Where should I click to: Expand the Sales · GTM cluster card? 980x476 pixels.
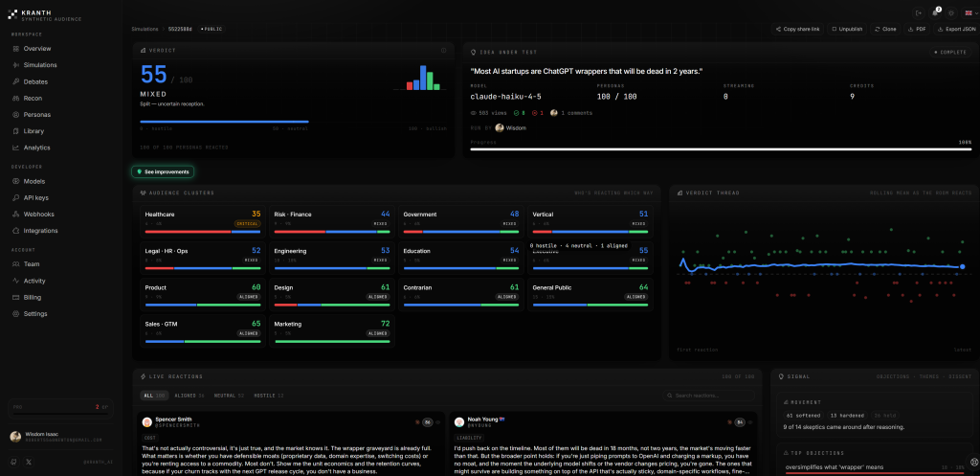coord(203,331)
